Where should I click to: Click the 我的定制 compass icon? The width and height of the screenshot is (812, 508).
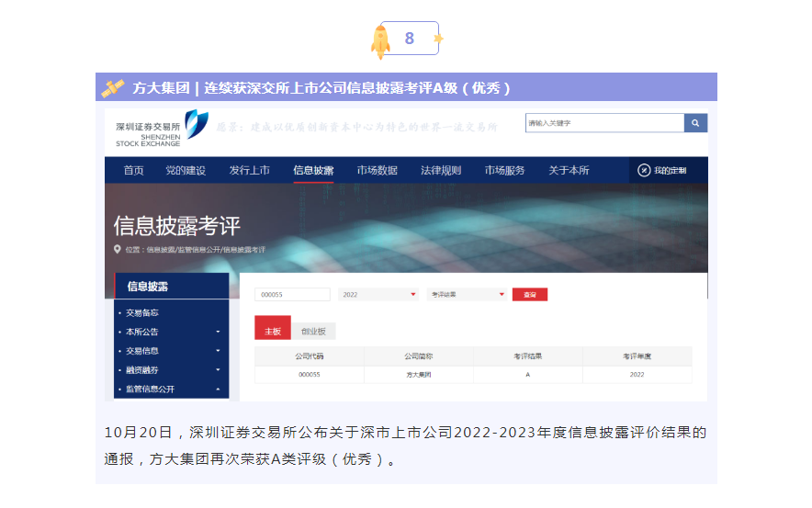(644, 170)
